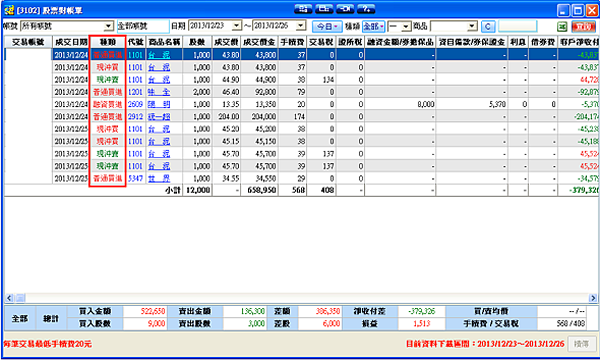Click the 全部 summary label at bottom left
600x360 pixels.
20,318
